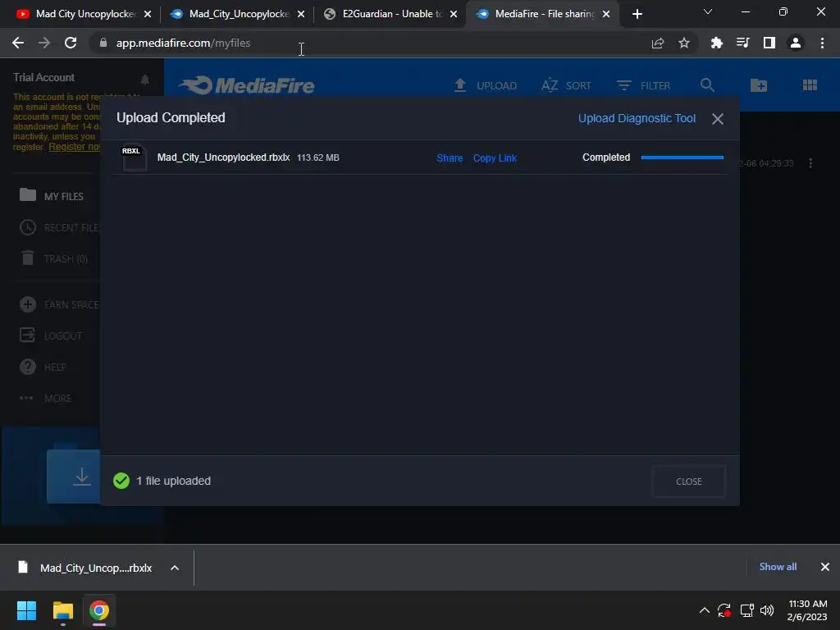Image resolution: width=840 pixels, height=630 pixels.
Task: Click the MediaFire logo
Action: 247,85
